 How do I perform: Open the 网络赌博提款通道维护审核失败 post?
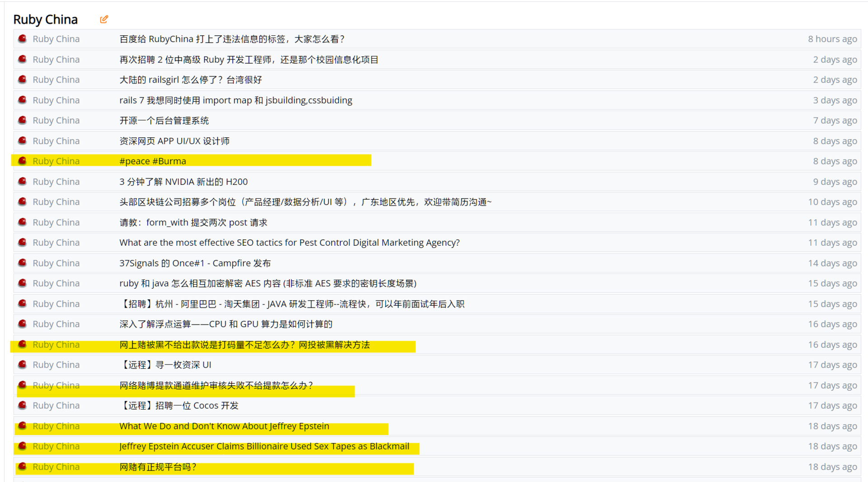[216, 385]
